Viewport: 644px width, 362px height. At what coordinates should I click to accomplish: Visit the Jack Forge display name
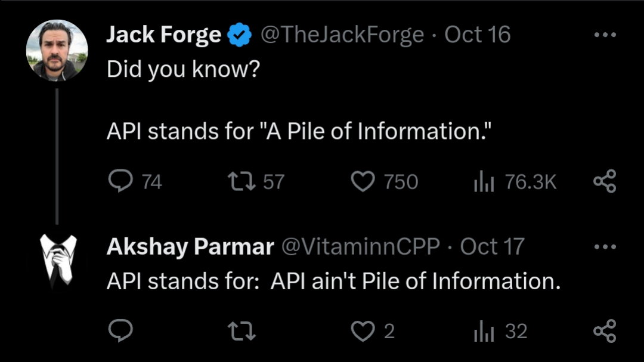163,35
